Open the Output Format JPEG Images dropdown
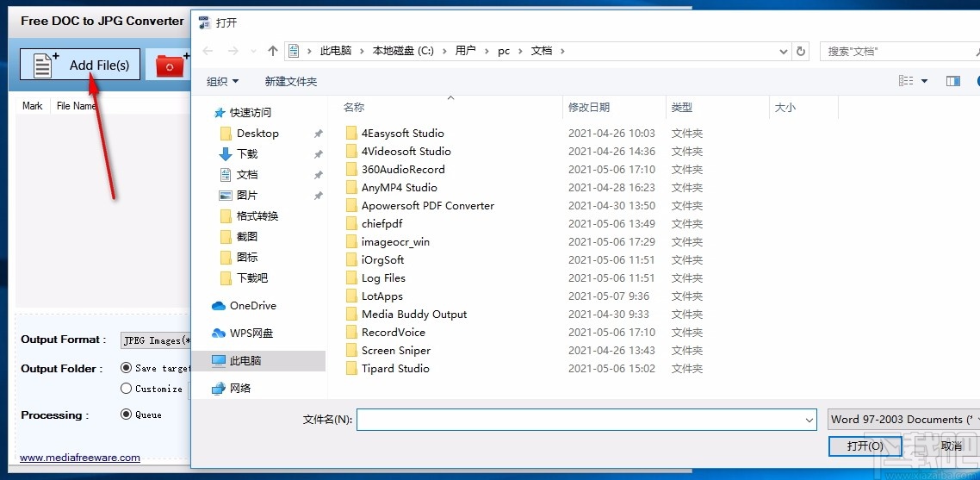 point(156,340)
